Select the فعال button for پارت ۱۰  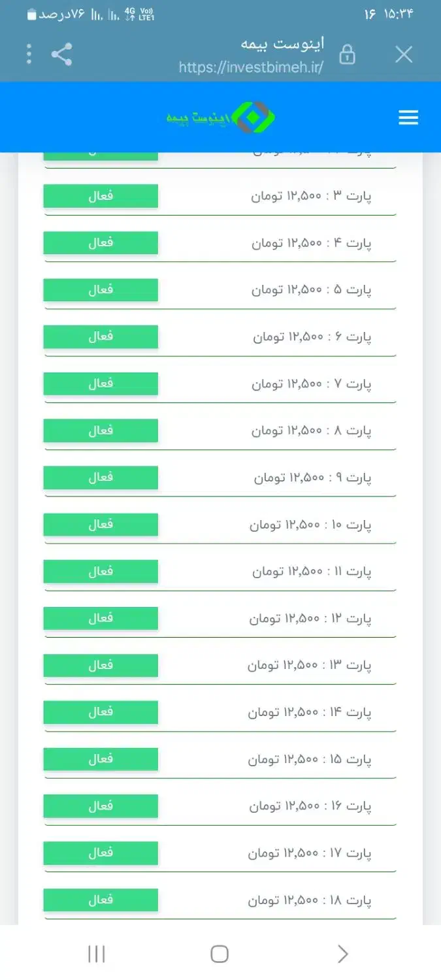(x=101, y=525)
